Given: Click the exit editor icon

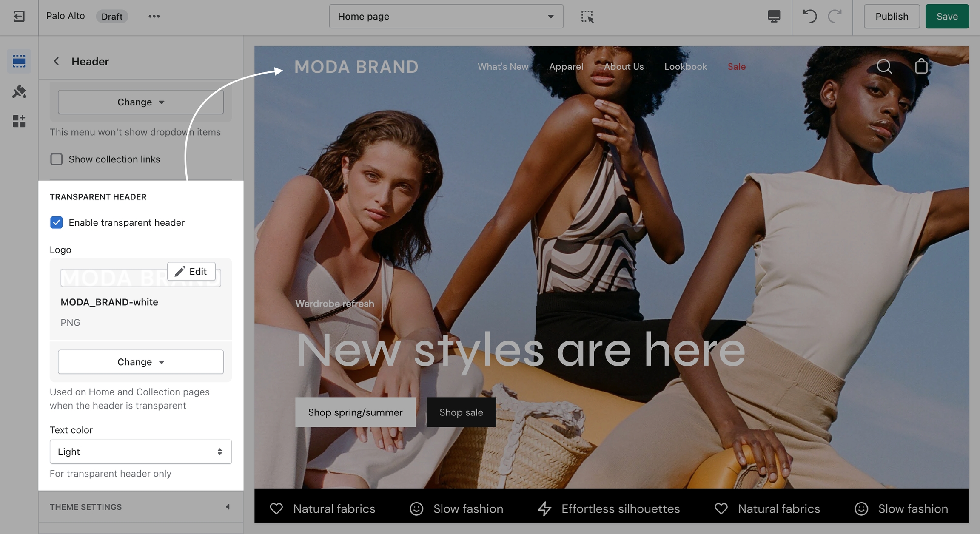Looking at the screenshot, I should [x=19, y=17].
